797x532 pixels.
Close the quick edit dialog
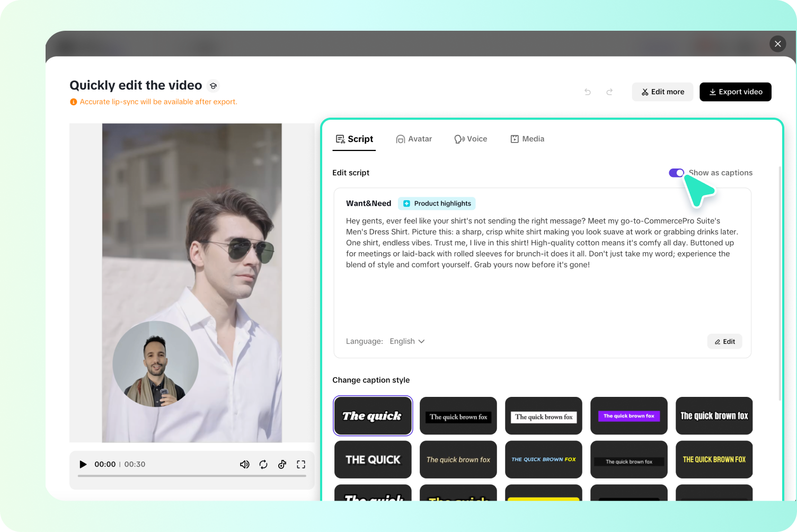[x=777, y=43]
